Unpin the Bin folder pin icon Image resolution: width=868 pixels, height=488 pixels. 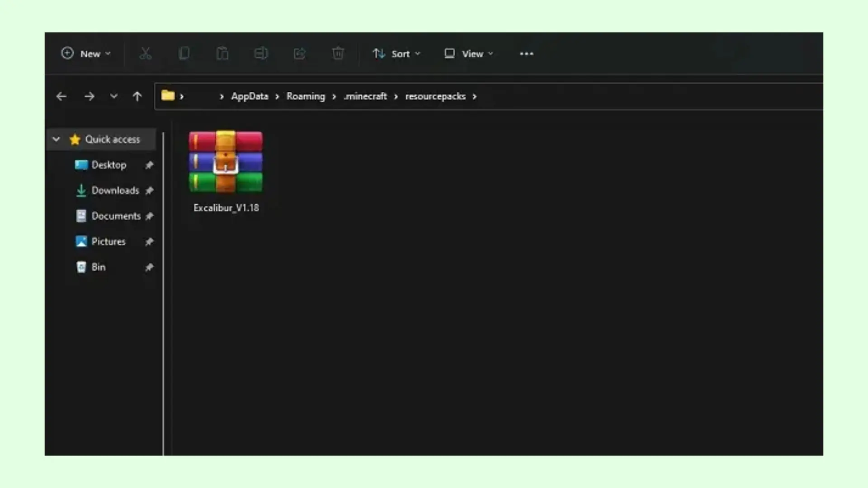coord(150,267)
